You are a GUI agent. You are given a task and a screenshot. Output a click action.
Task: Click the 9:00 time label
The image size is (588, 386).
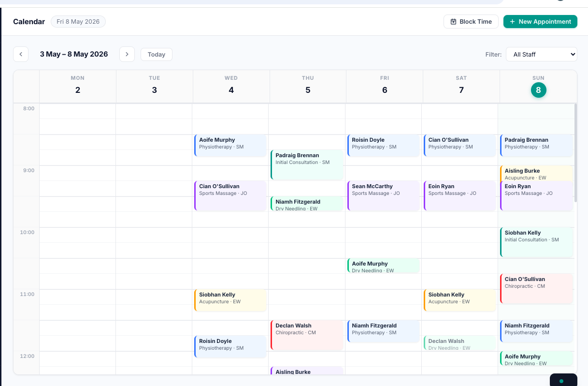(29, 170)
